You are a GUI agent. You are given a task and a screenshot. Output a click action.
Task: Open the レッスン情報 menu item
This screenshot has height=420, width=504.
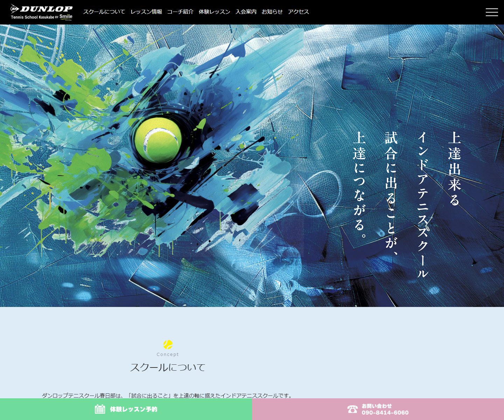coord(146,12)
